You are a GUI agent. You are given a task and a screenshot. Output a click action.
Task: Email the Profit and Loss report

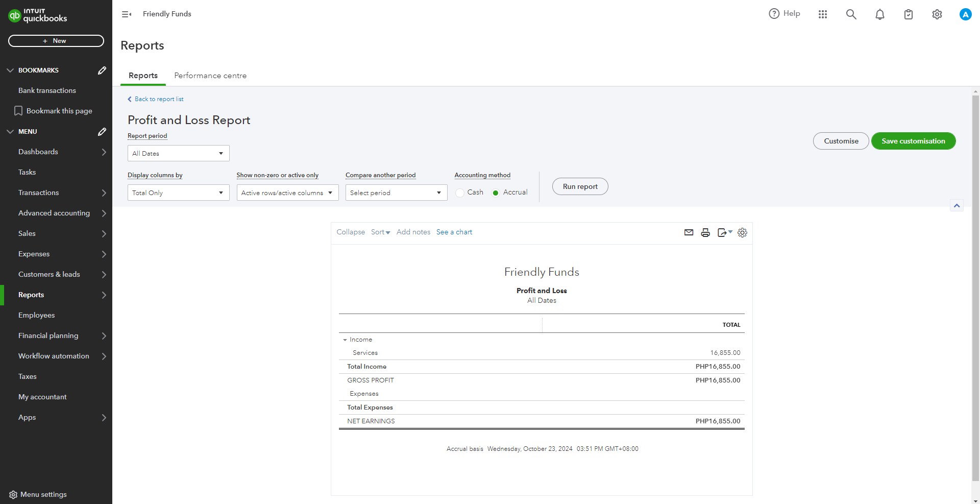[689, 232]
